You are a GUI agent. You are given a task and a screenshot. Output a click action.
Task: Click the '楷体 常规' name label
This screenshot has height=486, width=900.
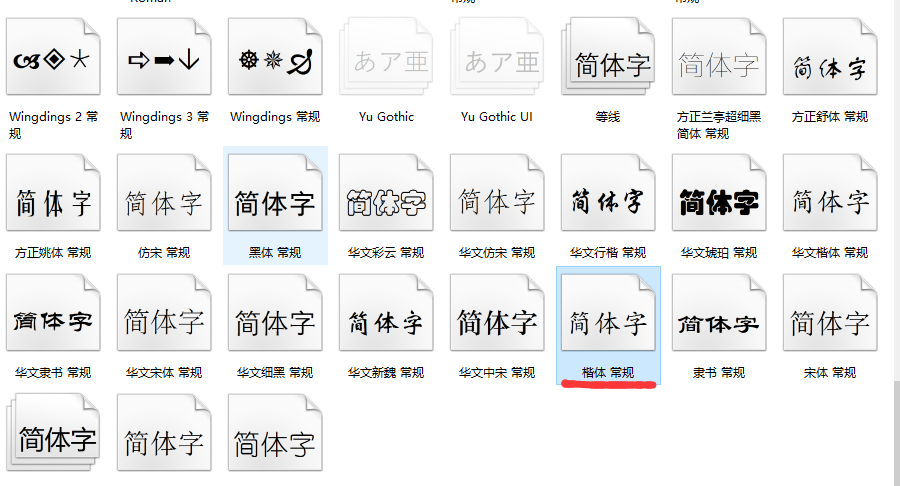608,372
